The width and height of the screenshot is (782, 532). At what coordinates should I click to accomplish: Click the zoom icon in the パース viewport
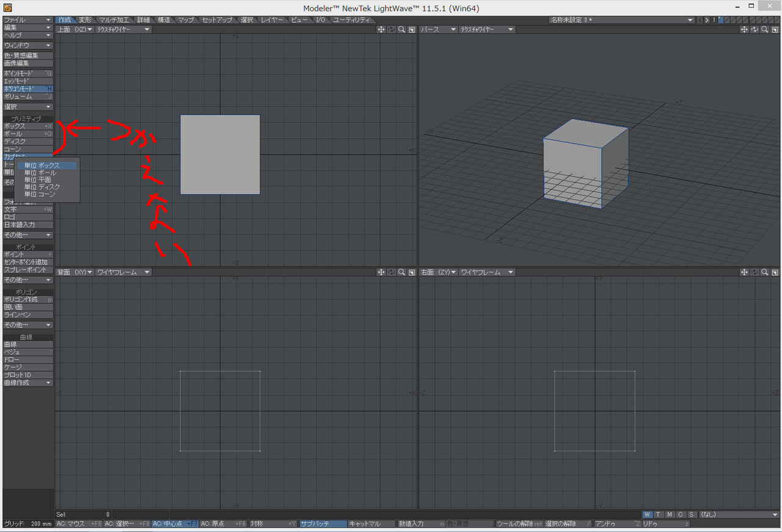tap(764, 29)
